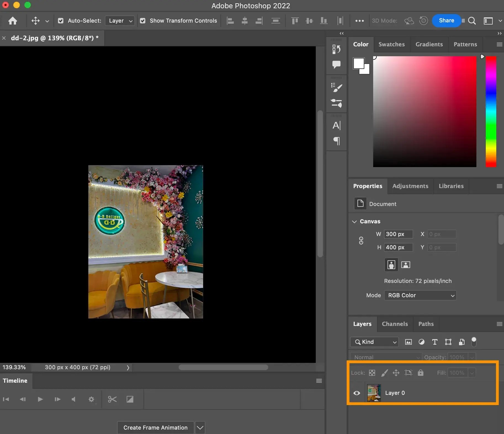Open the History panel icon

[336, 49]
